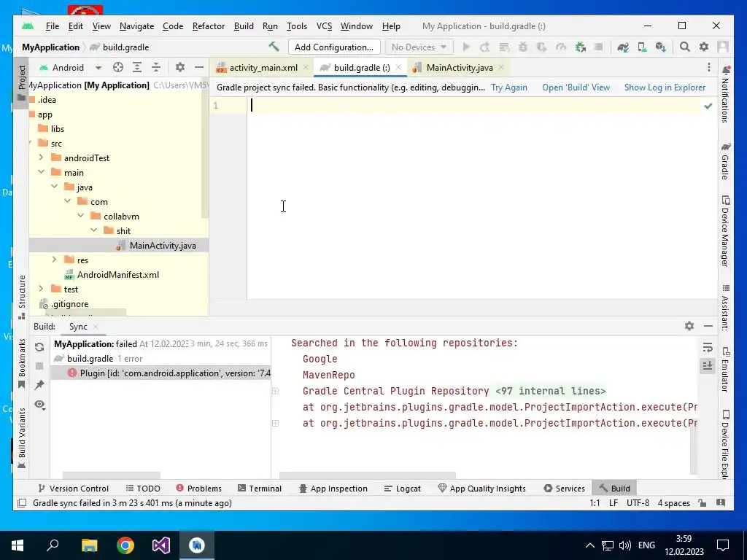
Task: Click Sync Project with Gradle Files icon
Action: (623, 47)
